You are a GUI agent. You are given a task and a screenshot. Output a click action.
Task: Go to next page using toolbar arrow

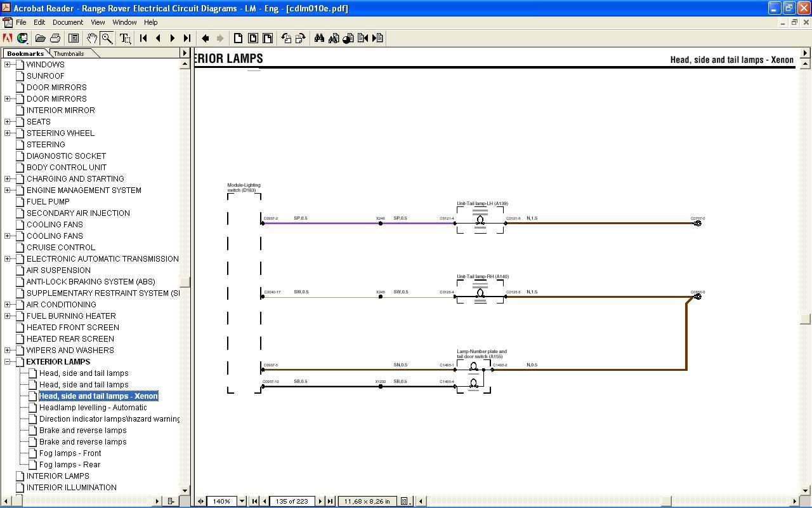pos(173,38)
